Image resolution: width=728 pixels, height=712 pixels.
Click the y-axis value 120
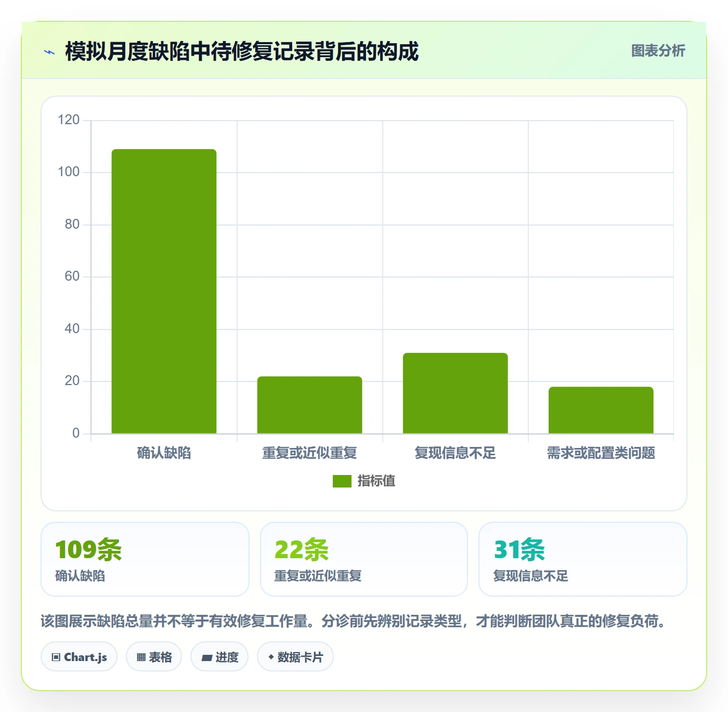[69, 120]
